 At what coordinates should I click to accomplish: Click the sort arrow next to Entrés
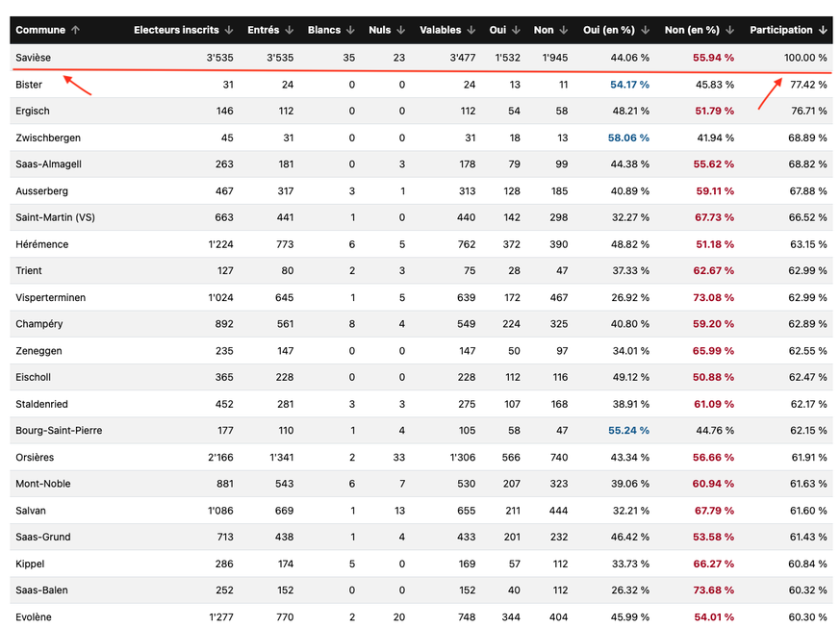click(x=290, y=31)
